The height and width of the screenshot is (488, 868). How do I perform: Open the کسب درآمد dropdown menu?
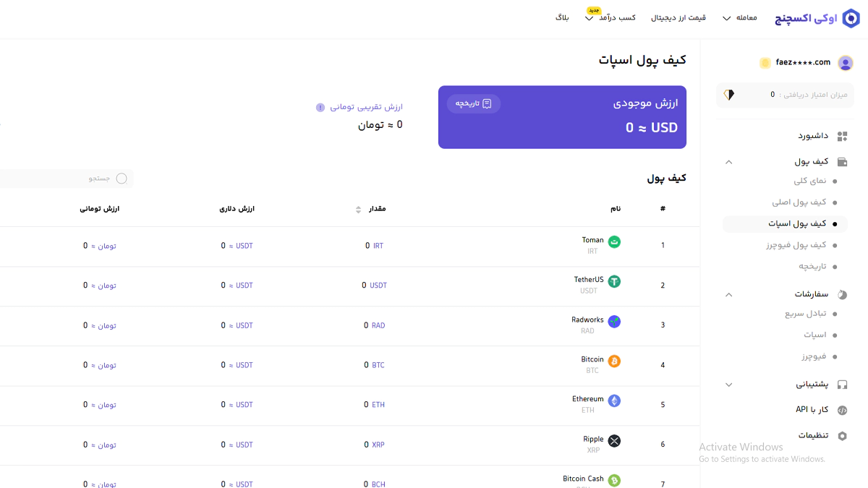tap(611, 18)
